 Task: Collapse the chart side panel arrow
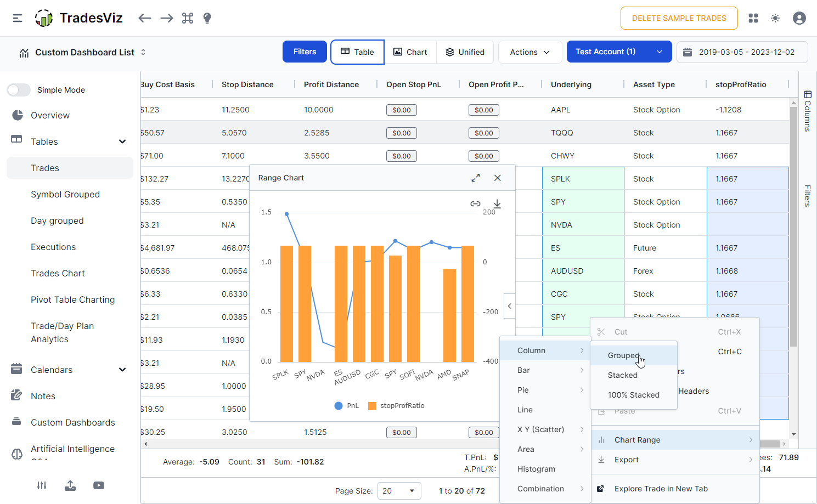[x=510, y=306]
